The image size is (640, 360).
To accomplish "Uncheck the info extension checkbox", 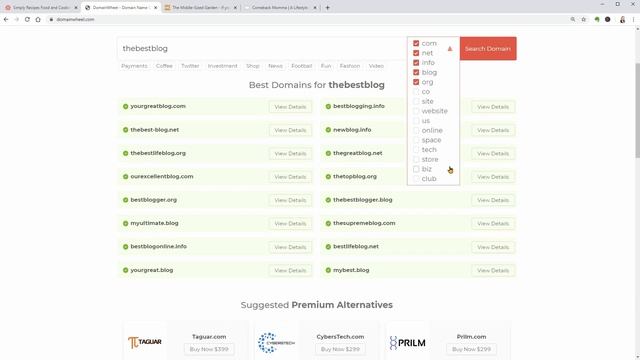I will pos(416,63).
